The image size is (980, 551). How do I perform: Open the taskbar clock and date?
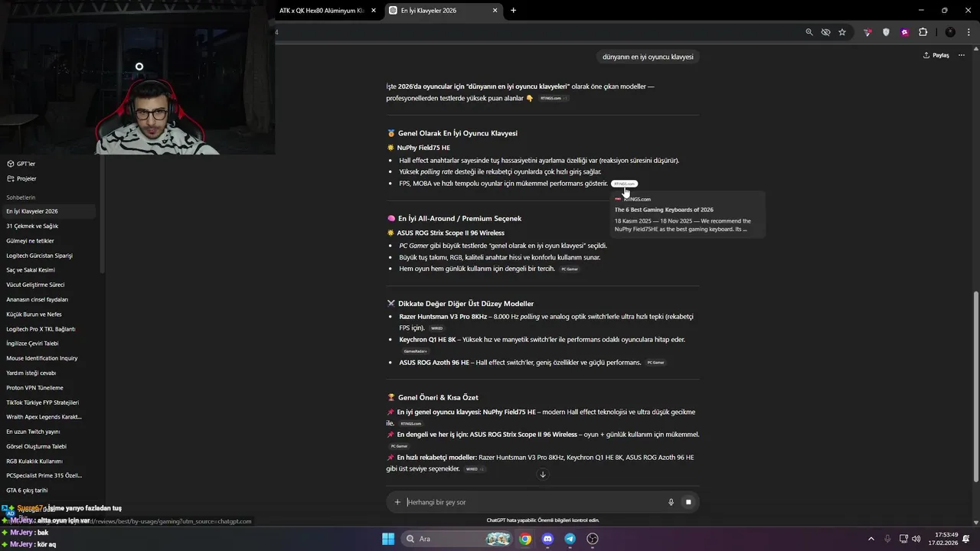point(942,539)
